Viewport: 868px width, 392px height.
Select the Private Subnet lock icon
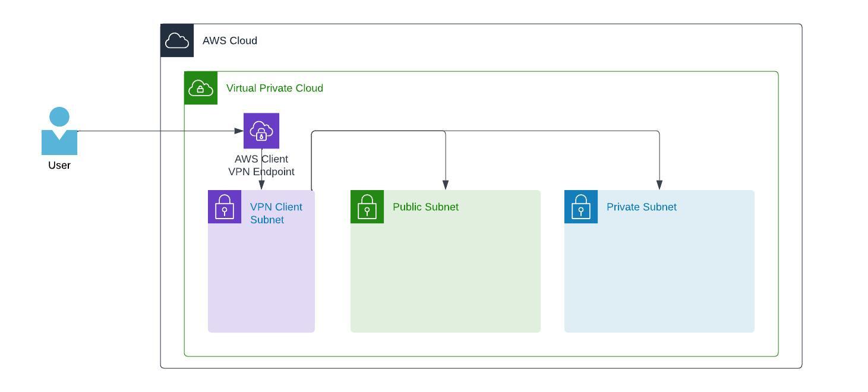580,208
